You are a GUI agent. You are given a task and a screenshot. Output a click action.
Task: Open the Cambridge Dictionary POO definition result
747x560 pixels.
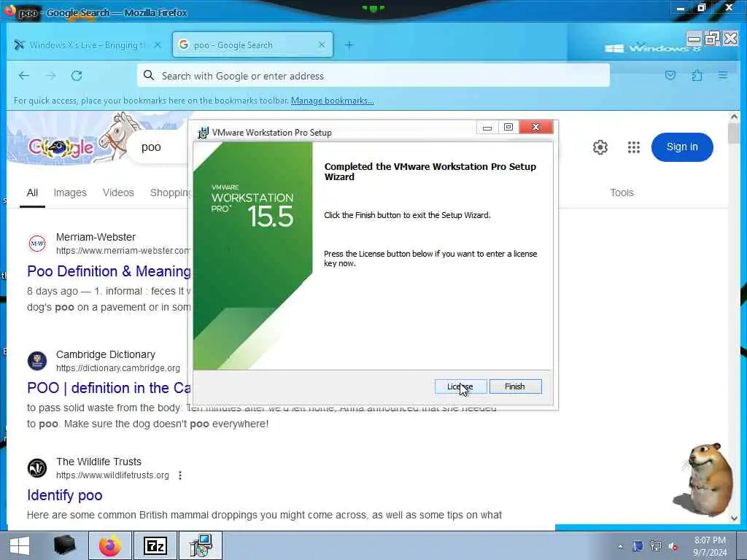click(x=109, y=388)
